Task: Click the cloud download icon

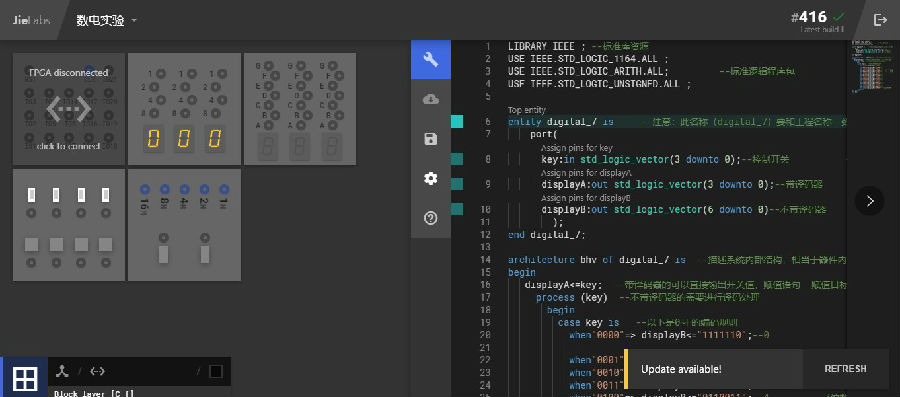Action: (430, 99)
